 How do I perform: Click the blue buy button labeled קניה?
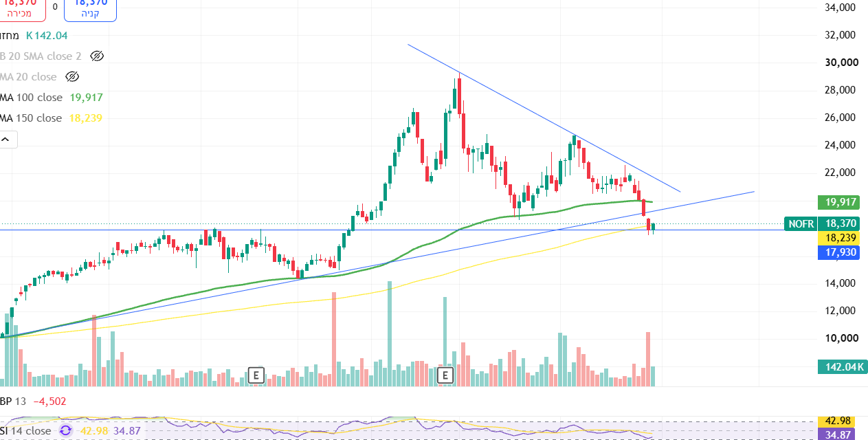91,10
